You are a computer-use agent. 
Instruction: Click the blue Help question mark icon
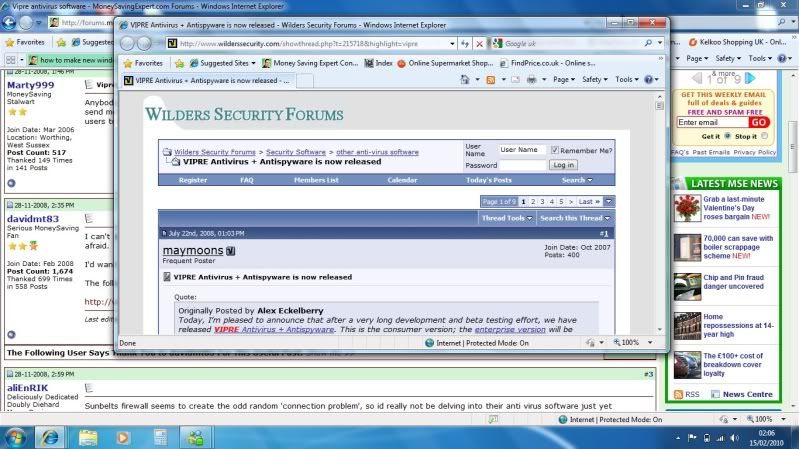point(648,80)
